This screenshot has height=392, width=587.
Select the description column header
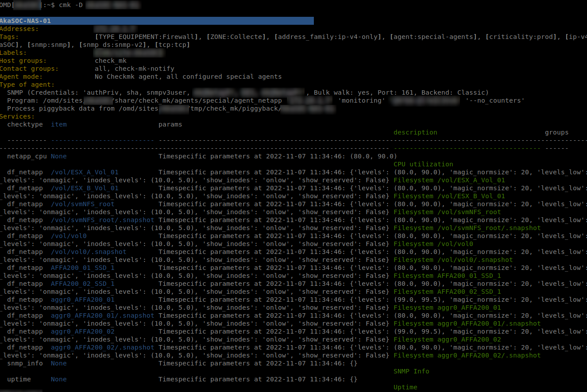tap(415, 132)
